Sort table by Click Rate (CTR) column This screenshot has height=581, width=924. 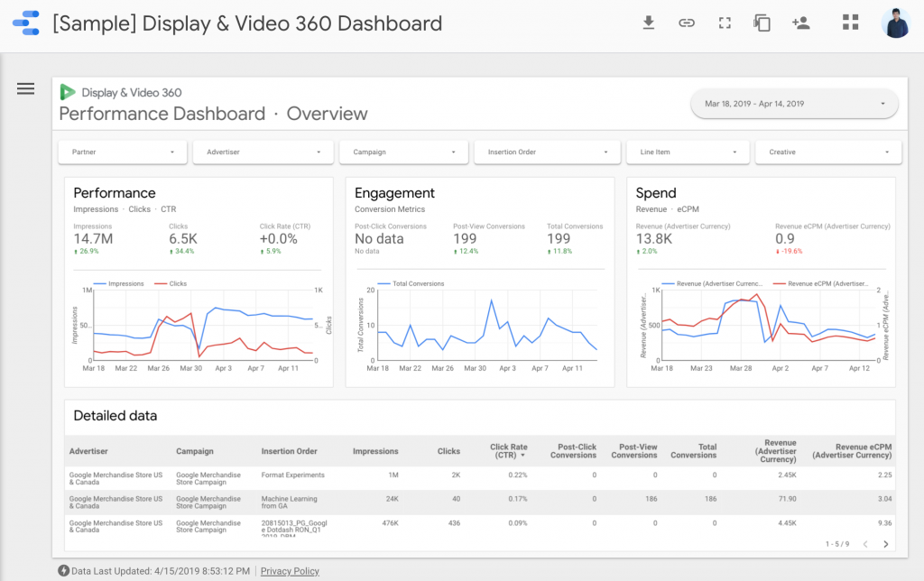509,451
